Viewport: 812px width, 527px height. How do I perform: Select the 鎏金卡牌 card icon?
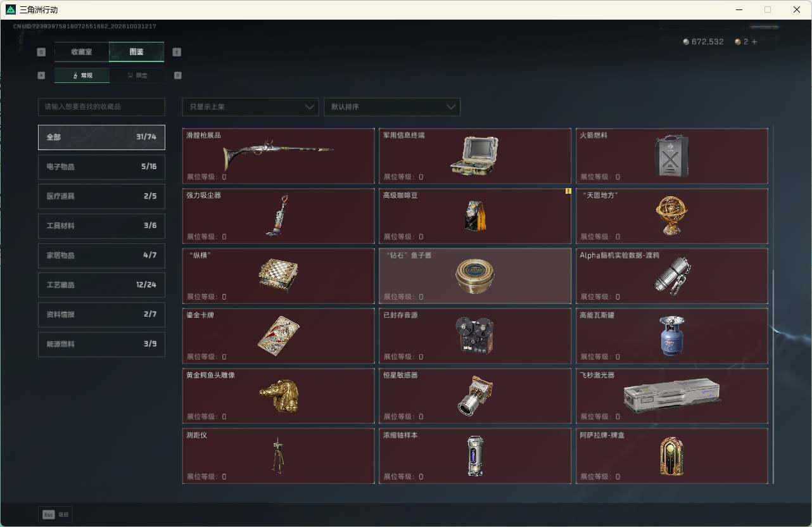[x=278, y=336]
